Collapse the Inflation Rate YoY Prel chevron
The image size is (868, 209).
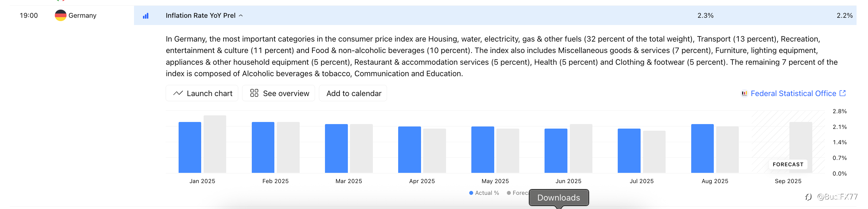click(x=241, y=15)
